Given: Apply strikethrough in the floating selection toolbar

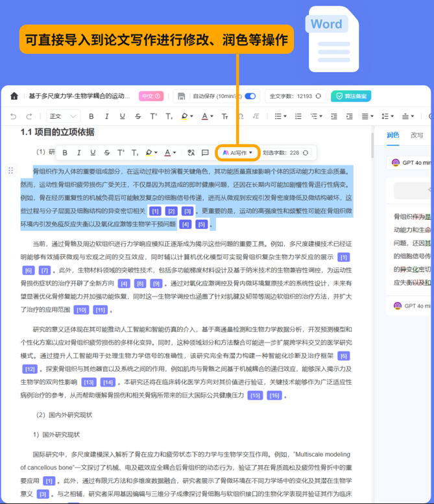Looking at the screenshot, I should [x=107, y=152].
